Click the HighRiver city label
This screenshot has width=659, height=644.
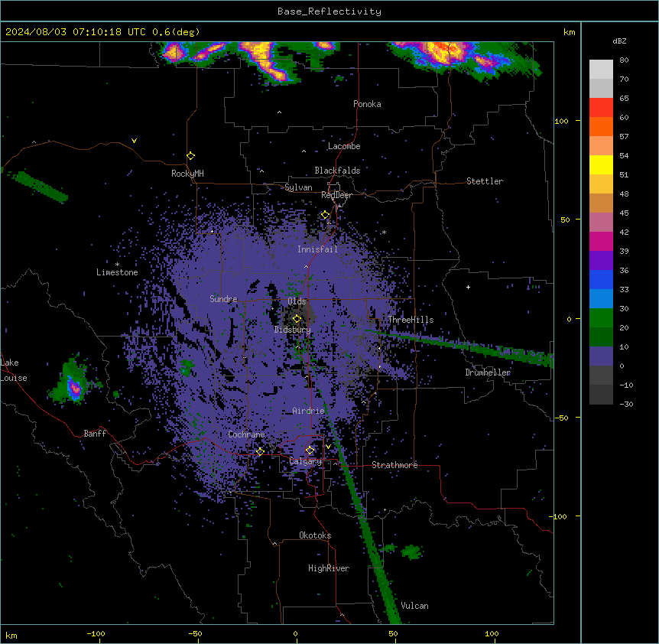pyautogui.click(x=329, y=568)
